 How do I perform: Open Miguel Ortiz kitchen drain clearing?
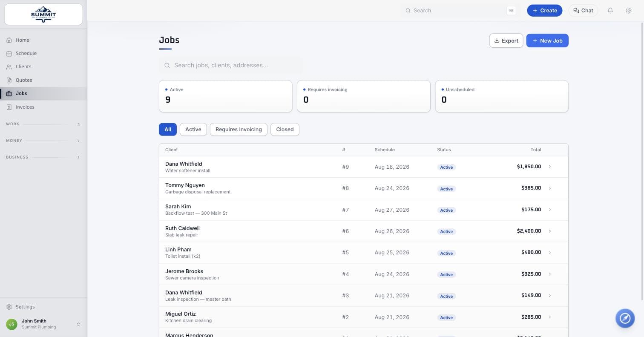point(364,317)
